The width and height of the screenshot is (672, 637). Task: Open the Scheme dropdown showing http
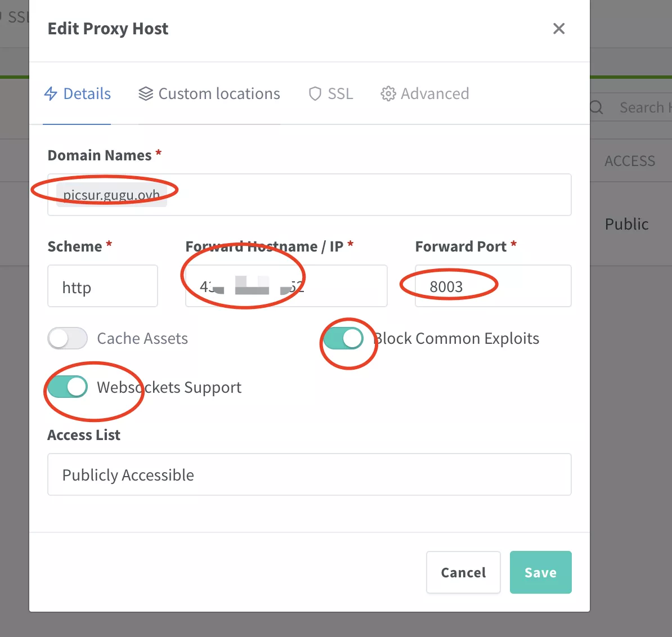tap(102, 286)
